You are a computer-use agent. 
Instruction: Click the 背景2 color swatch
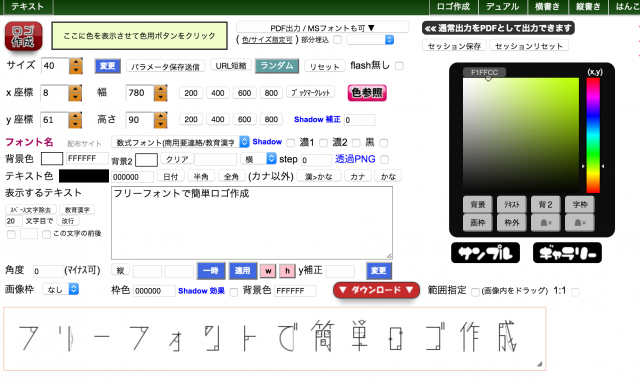point(147,160)
